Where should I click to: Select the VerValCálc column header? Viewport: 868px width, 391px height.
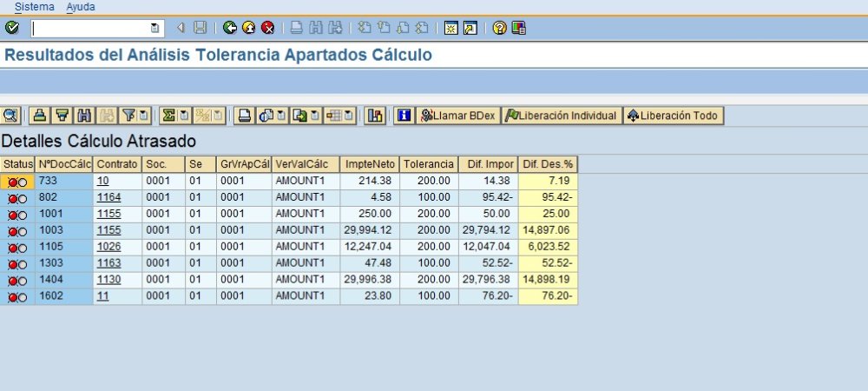pos(306,164)
